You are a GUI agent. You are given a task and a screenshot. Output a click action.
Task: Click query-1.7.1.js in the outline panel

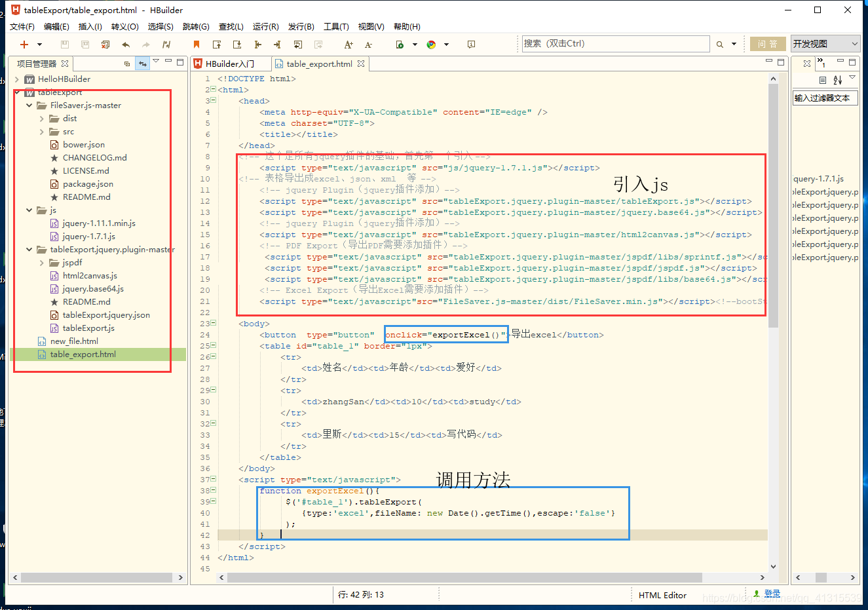[x=819, y=179]
